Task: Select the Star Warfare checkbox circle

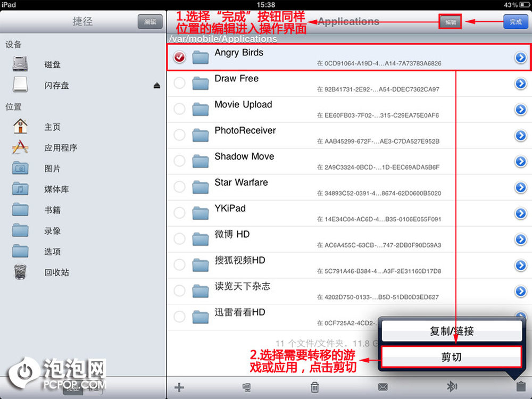Action: pos(179,187)
